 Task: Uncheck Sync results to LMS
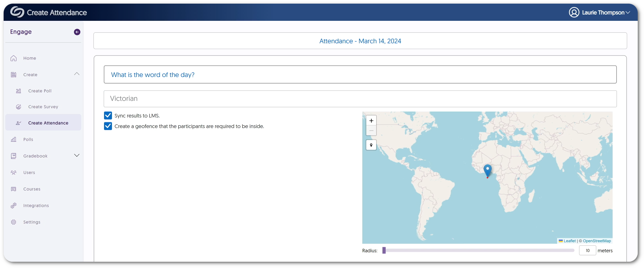[108, 116]
